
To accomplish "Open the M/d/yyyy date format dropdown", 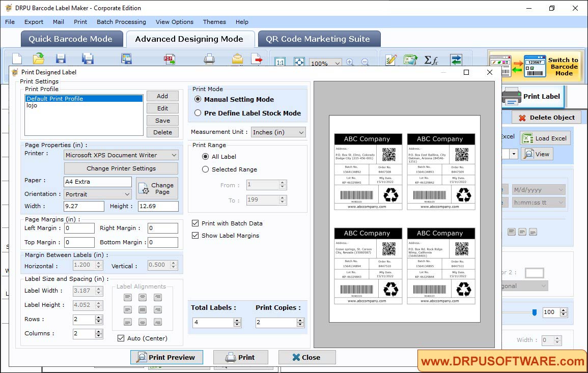I will pos(539,190).
